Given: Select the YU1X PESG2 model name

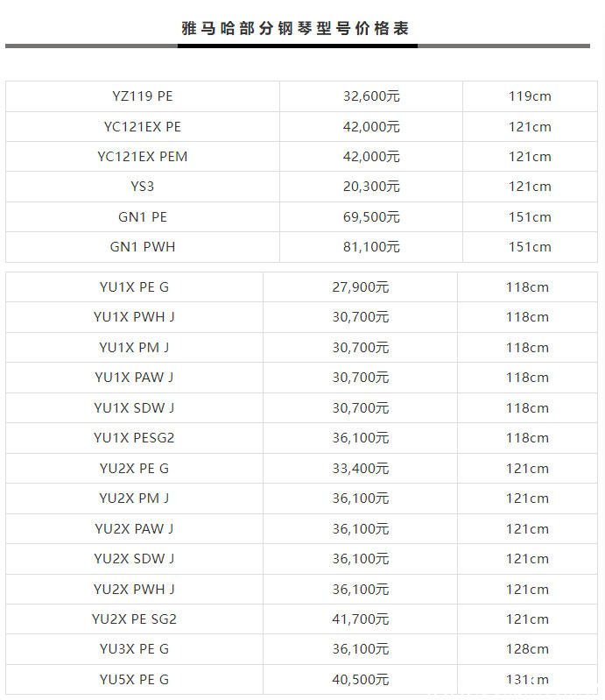Looking at the screenshot, I should pos(134,438).
